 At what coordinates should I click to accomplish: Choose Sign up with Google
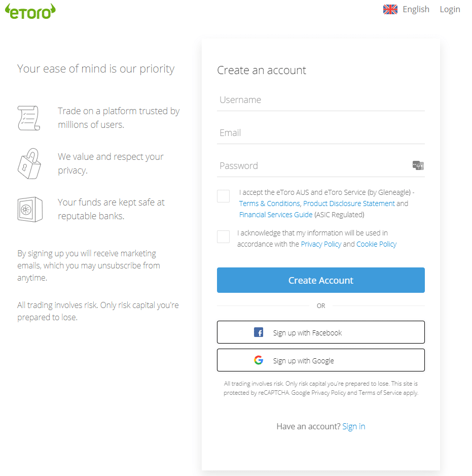pos(320,360)
